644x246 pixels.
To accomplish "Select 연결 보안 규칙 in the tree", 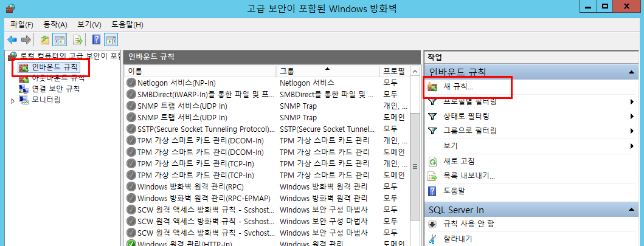I will (55, 89).
